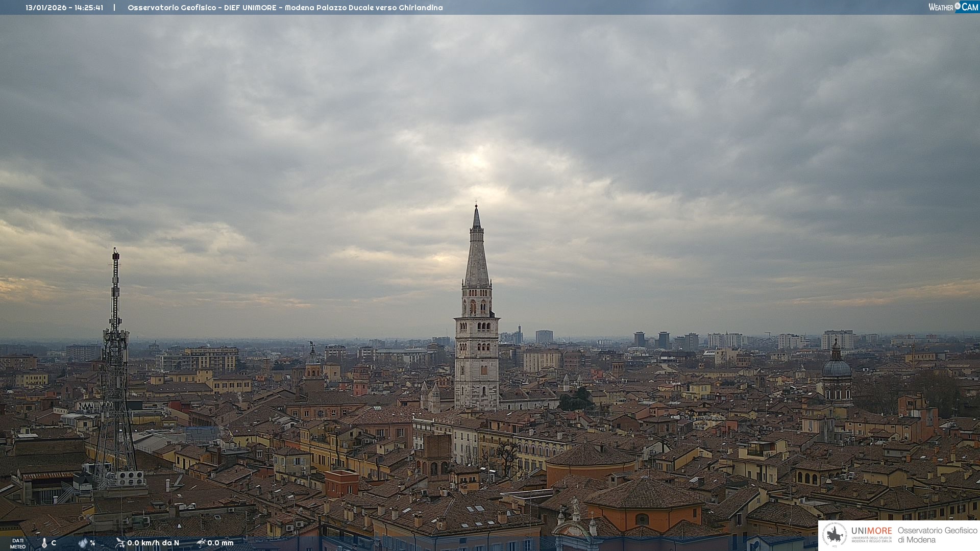This screenshot has height=551, width=980.
Task: Click the thermometer temperature icon
Action: click(44, 543)
